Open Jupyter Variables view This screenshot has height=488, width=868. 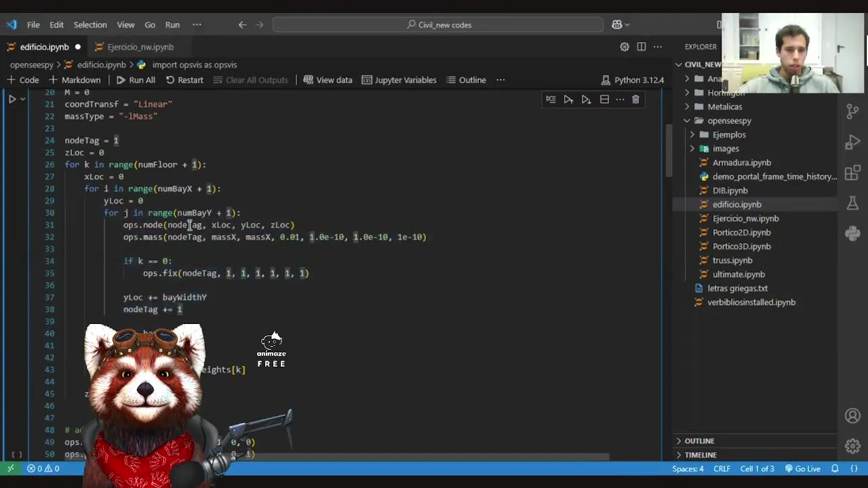click(399, 80)
